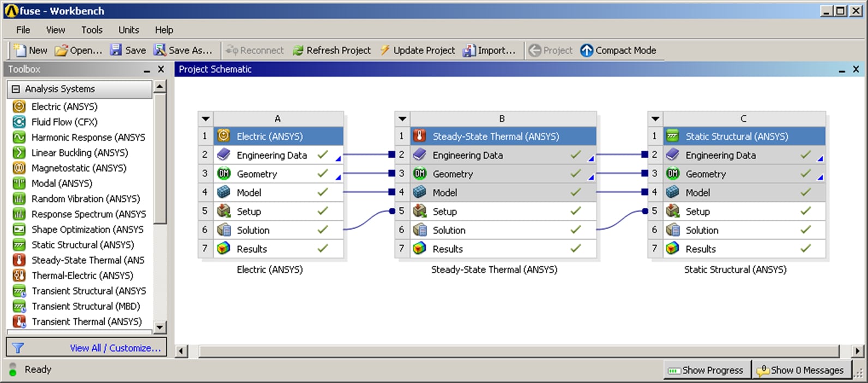Click Toolbox scrollbar up arrow

point(160,86)
